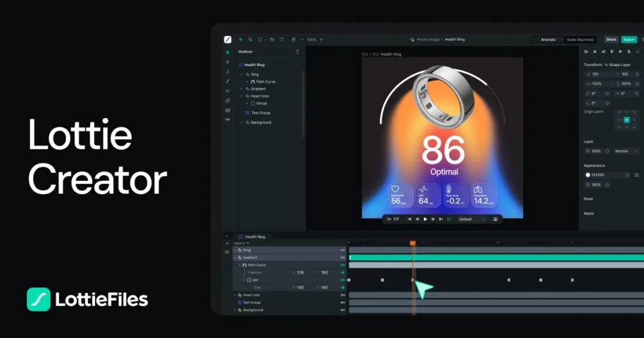Click the Share button

pos(611,40)
